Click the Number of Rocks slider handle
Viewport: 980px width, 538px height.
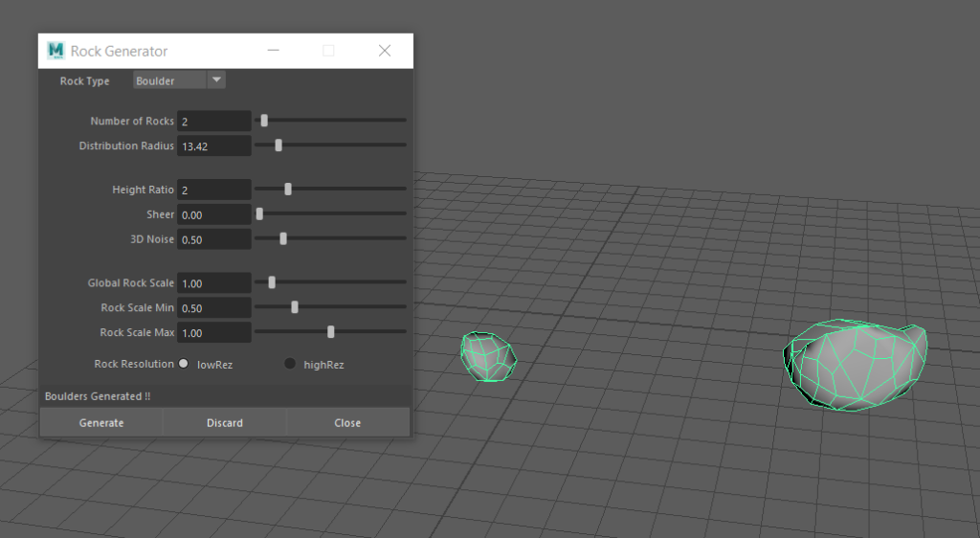click(264, 120)
